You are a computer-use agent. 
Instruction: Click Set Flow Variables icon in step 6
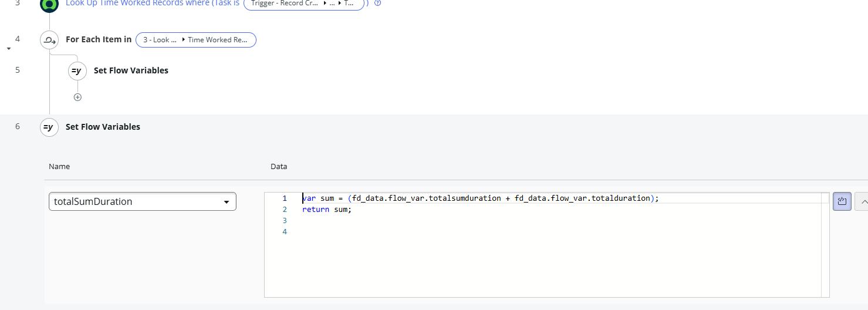click(x=49, y=127)
